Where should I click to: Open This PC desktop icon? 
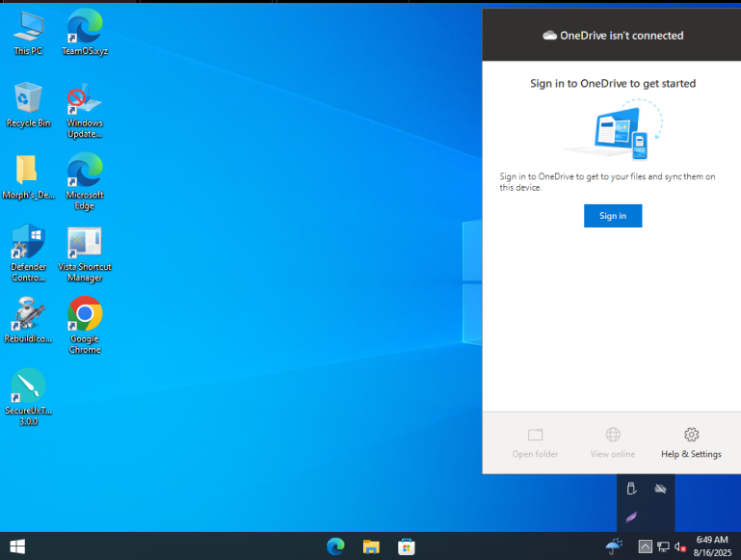click(x=28, y=34)
